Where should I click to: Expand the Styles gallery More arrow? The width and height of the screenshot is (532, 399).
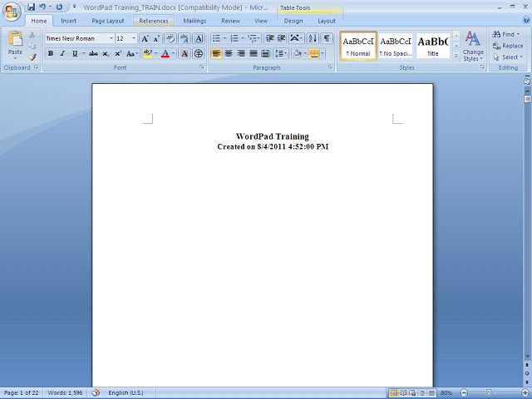tap(456, 56)
